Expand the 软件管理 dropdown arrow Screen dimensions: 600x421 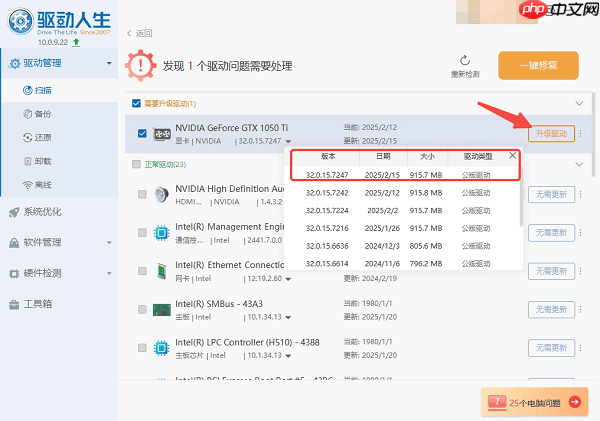(109, 243)
